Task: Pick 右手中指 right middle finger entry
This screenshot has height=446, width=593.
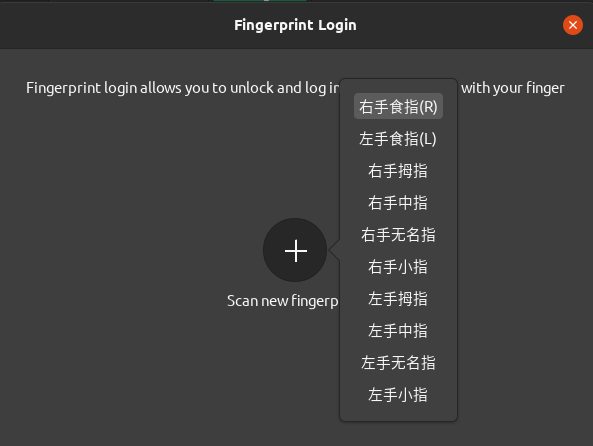Action: click(x=398, y=203)
